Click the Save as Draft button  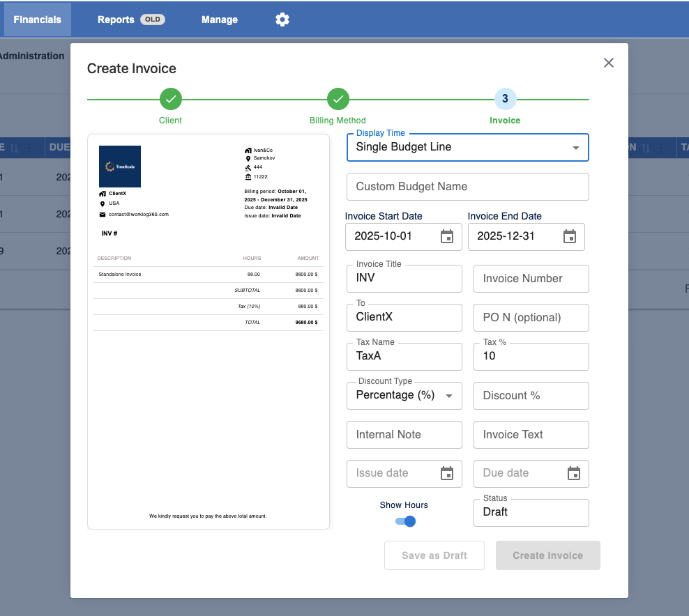point(434,555)
